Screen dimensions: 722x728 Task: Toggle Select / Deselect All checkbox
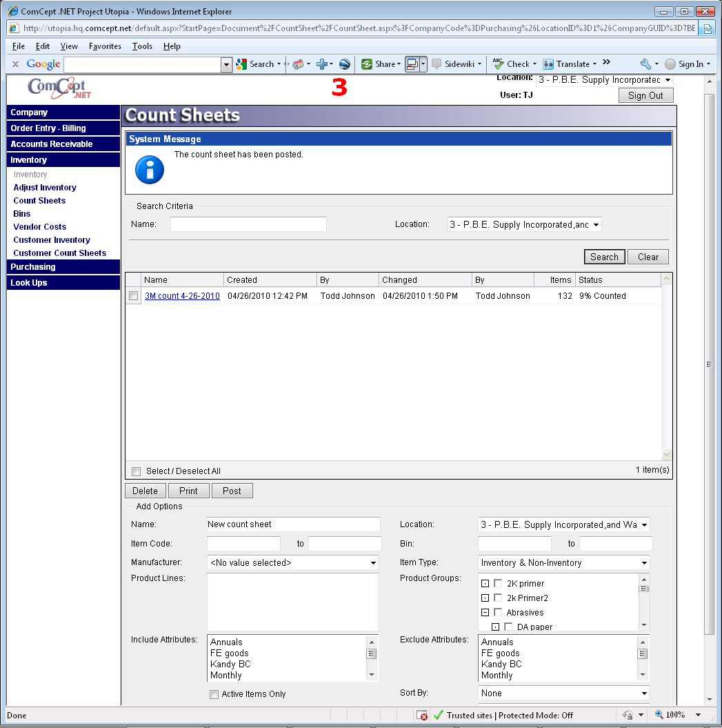click(x=137, y=471)
